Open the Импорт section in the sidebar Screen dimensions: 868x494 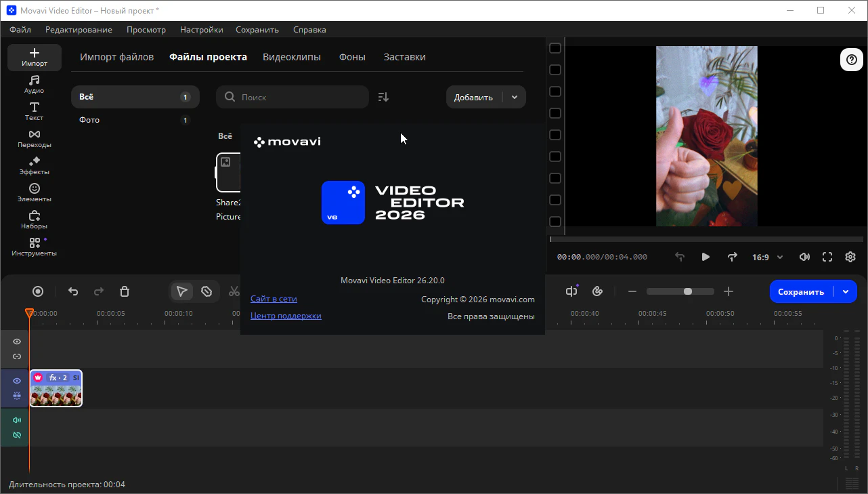coord(35,58)
